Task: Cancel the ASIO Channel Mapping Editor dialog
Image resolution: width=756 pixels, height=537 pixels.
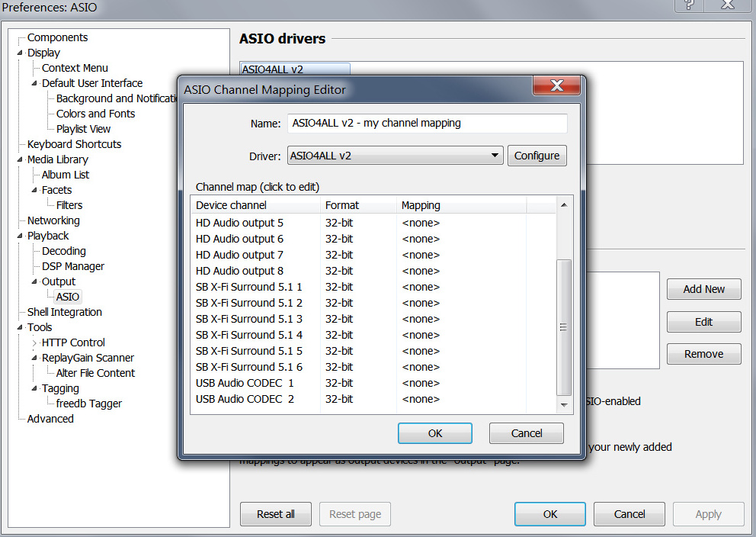Action: pyautogui.click(x=526, y=433)
